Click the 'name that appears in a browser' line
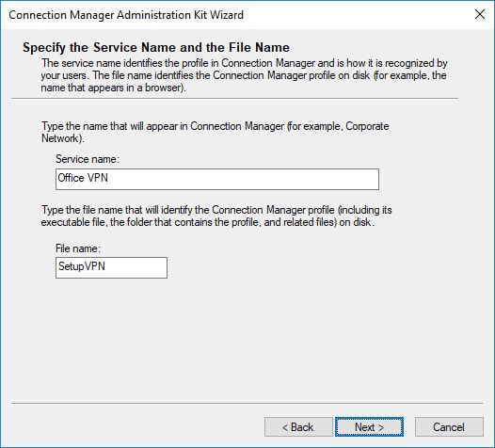 [113, 88]
